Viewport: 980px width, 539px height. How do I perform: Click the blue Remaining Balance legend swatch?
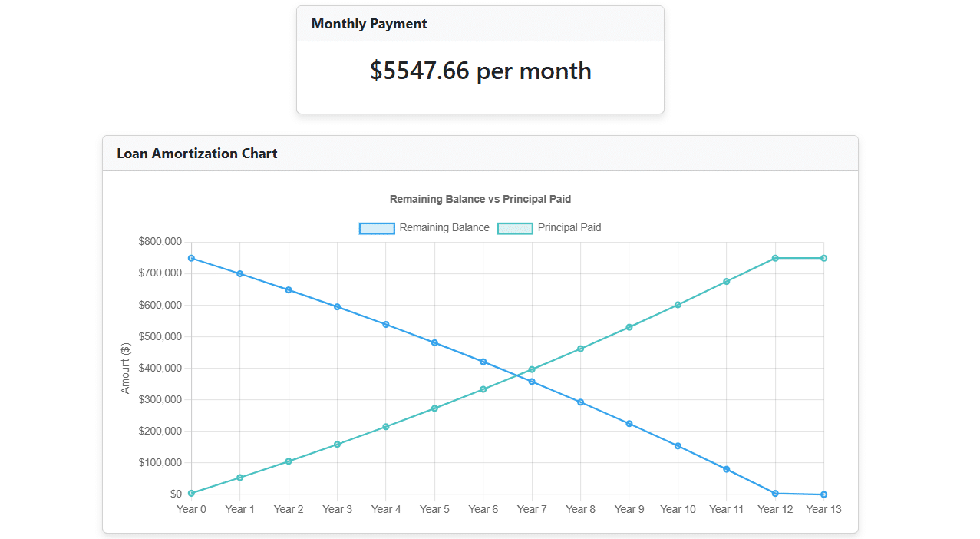[x=377, y=228]
